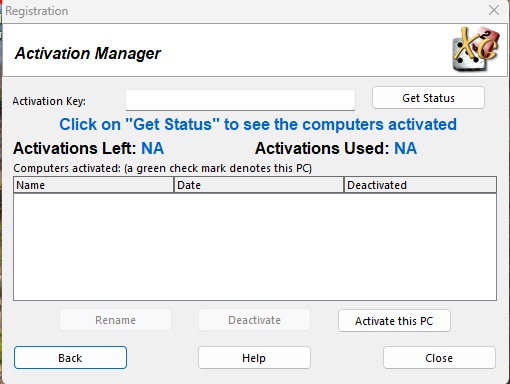Close the Registration window with X
The image size is (510, 384).
[494, 10]
